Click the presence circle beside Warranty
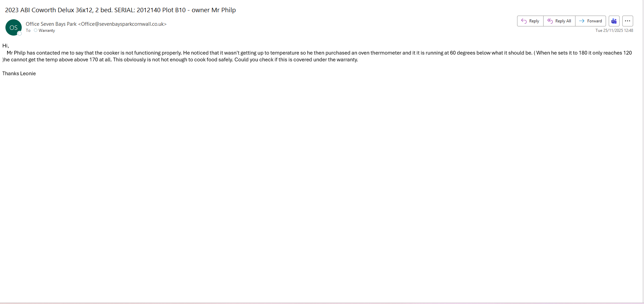 [x=36, y=31]
